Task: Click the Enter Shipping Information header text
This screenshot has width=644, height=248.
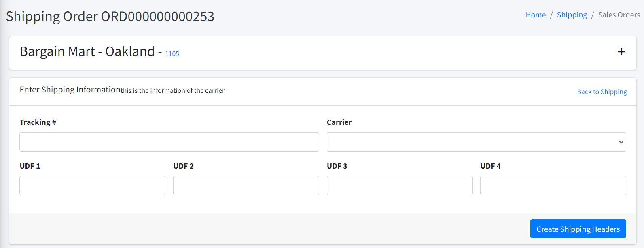Action: coord(70,90)
